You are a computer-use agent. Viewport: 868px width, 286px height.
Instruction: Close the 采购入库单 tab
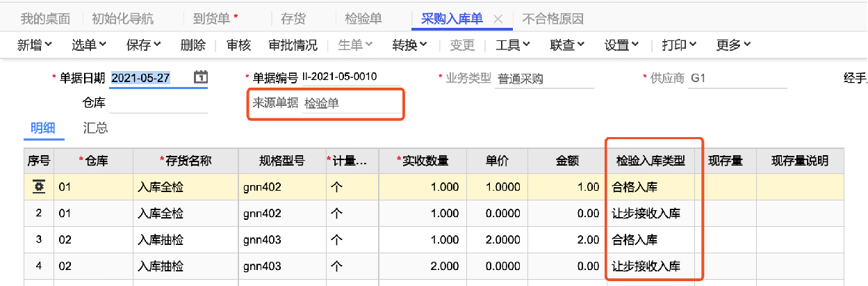tap(498, 19)
